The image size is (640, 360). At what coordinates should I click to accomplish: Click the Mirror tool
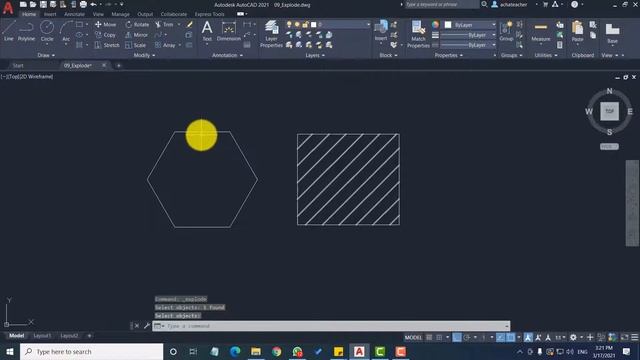[x=136, y=35]
